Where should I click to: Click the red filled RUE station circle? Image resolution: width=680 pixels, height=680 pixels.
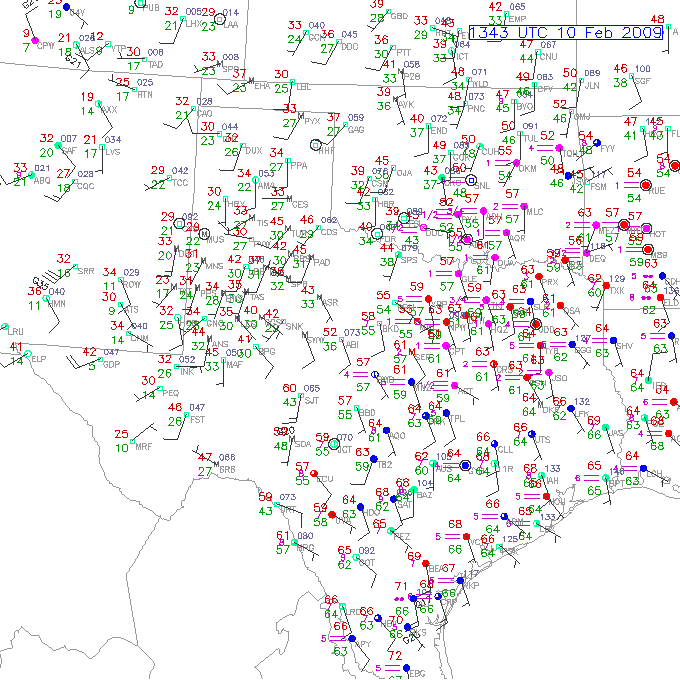(646, 186)
